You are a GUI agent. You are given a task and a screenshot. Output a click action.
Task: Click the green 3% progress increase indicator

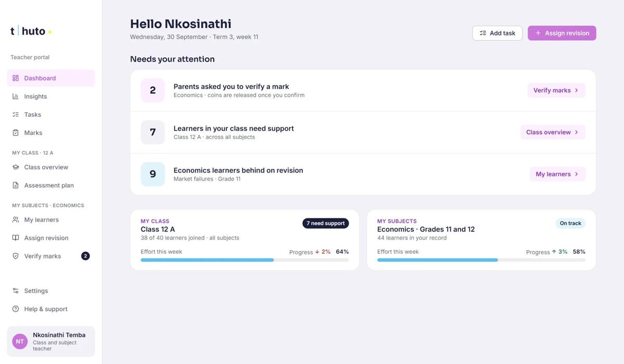coord(560,252)
